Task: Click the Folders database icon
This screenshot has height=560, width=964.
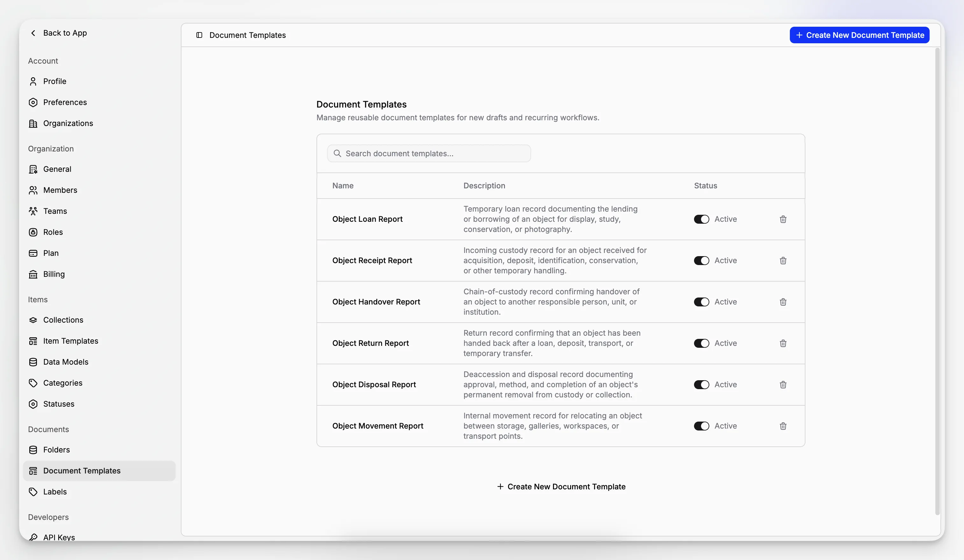Action: coord(33,450)
